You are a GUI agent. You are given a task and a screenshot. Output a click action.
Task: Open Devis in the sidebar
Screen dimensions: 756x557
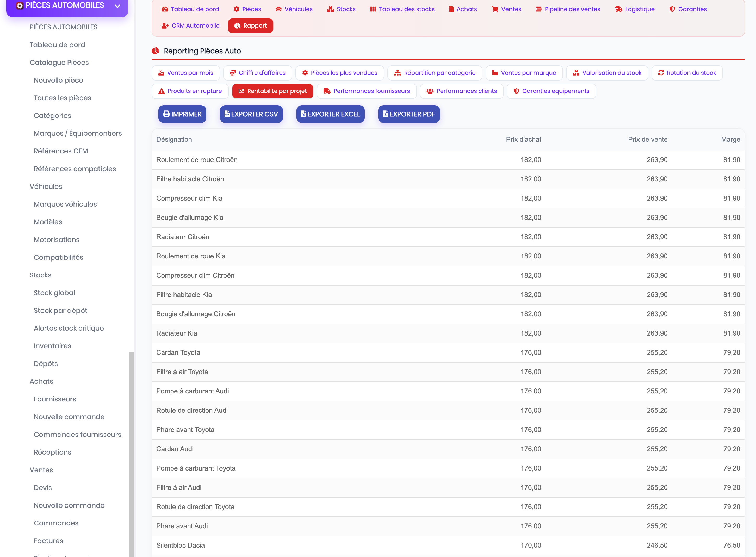[43, 487]
